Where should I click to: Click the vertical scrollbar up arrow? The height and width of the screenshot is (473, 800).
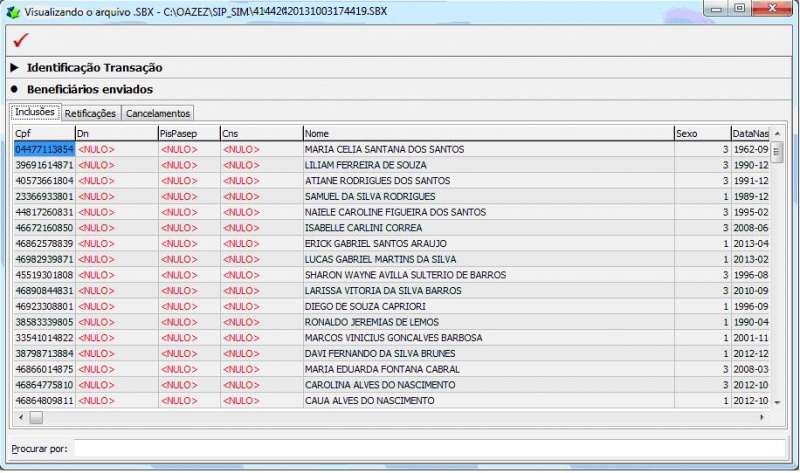(x=777, y=133)
